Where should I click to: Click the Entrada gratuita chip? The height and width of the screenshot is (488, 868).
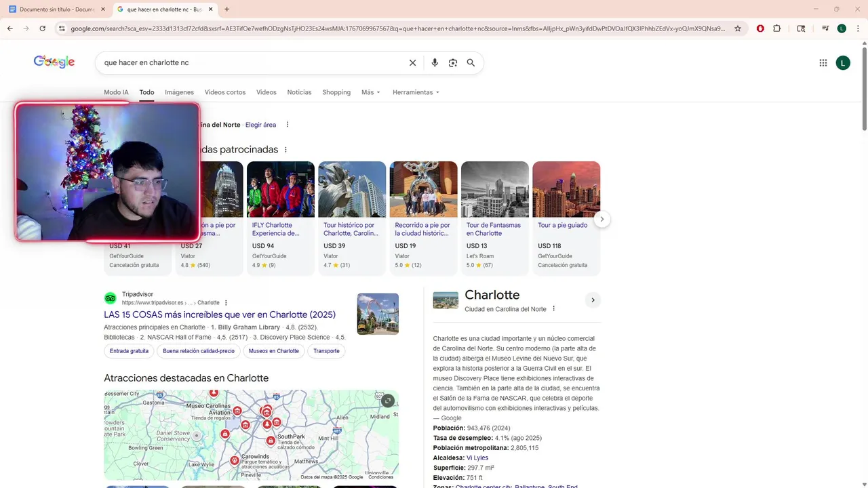click(x=129, y=351)
